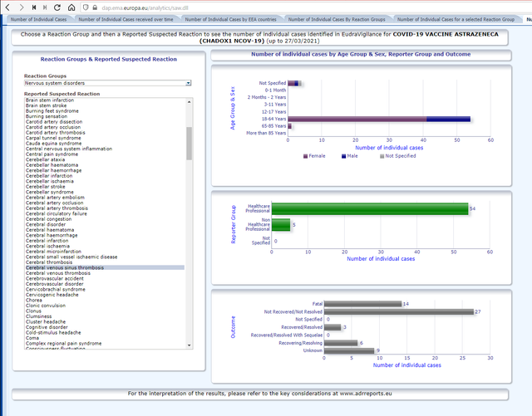Select Cognitive disorder
Viewport: 532px width, 416px height.
47,327
